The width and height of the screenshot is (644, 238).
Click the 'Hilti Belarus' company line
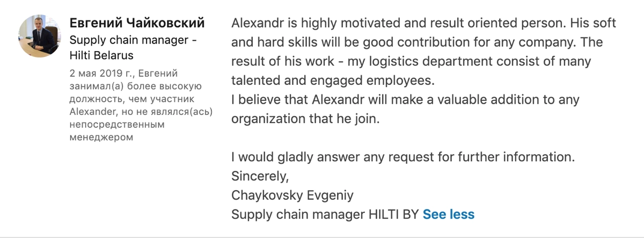(101, 55)
